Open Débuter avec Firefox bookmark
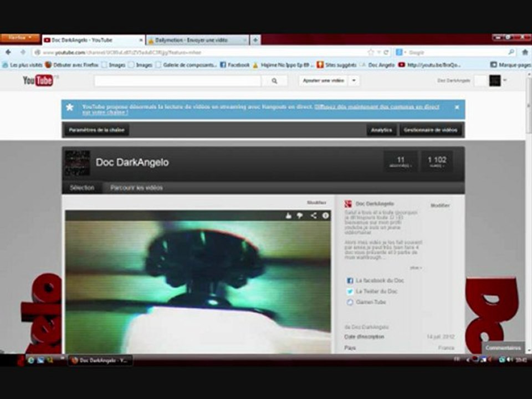Screen dimensions: 532x399 (x=72, y=64)
